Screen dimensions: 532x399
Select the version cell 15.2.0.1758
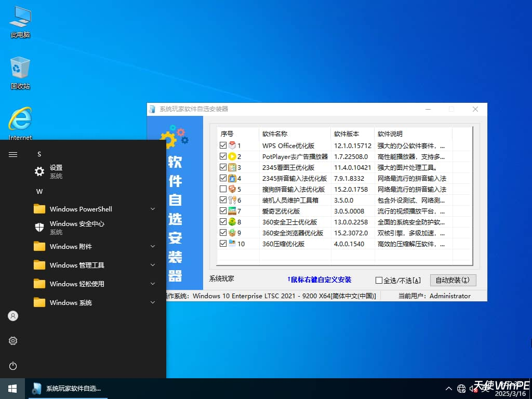pos(351,189)
